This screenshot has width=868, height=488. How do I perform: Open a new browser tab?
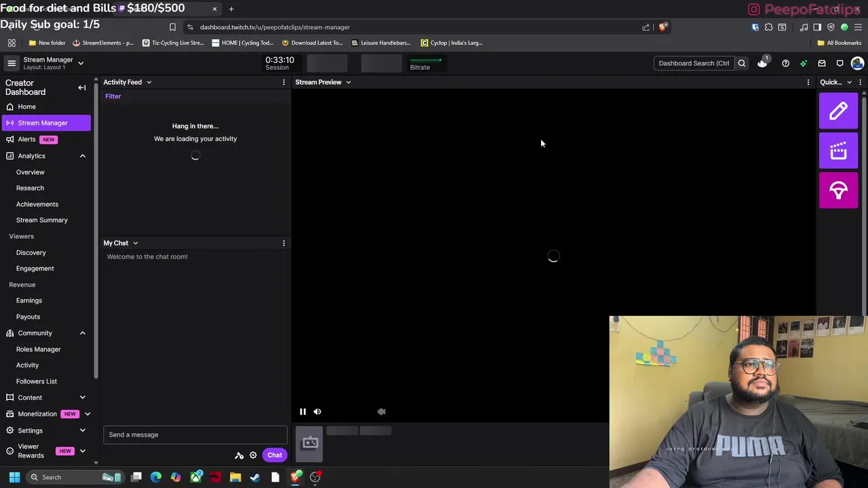coord(231,9)
